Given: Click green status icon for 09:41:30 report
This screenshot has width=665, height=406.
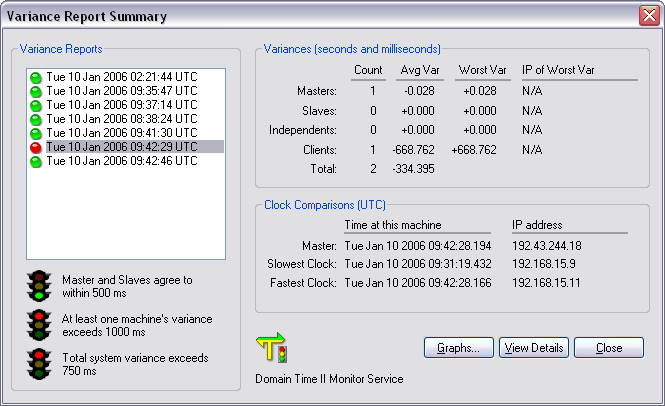Looking at the screenshot, I should 36,134.
